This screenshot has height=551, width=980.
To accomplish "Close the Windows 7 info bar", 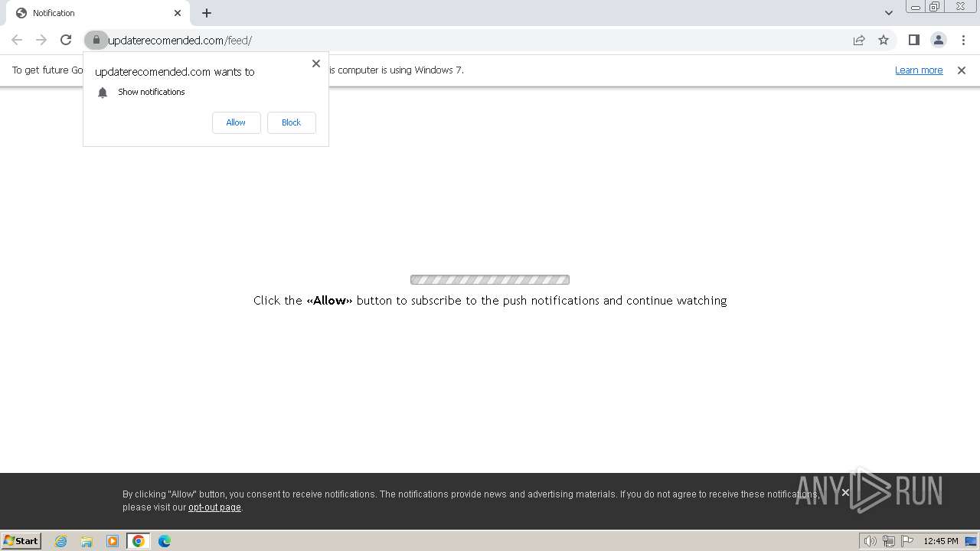I will tap(961, 70).
